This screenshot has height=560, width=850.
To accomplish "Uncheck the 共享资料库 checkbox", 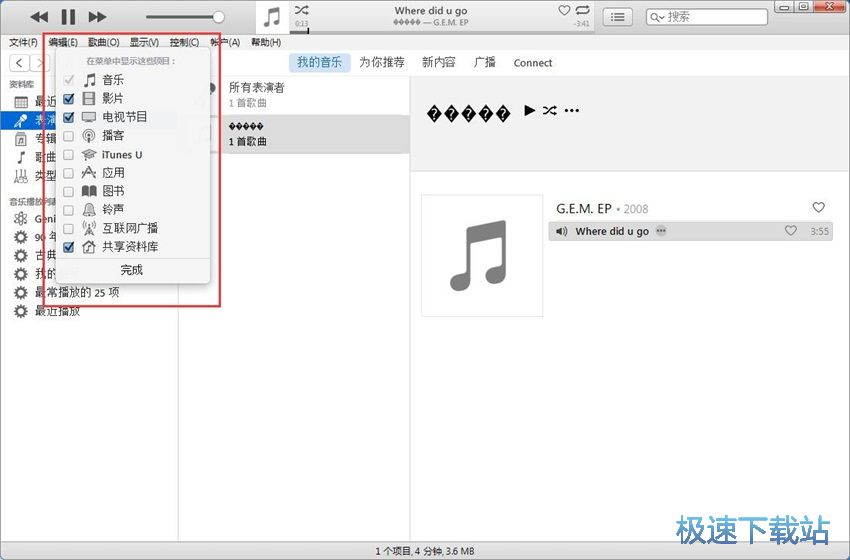I will (68, 247).
